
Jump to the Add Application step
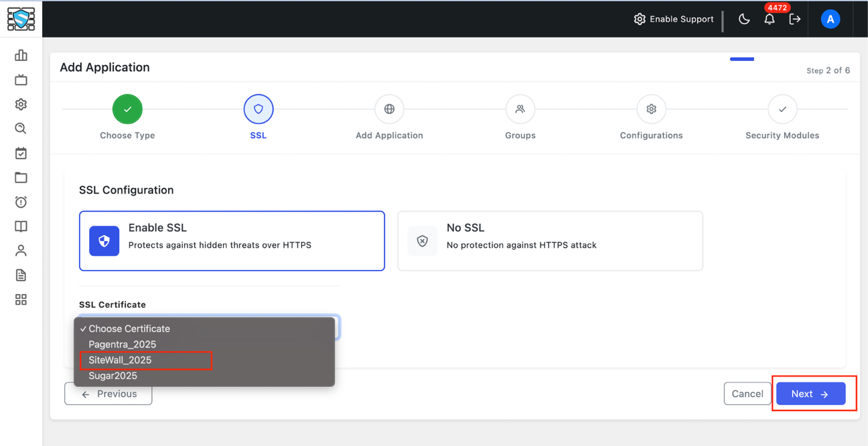click(389, 110)
